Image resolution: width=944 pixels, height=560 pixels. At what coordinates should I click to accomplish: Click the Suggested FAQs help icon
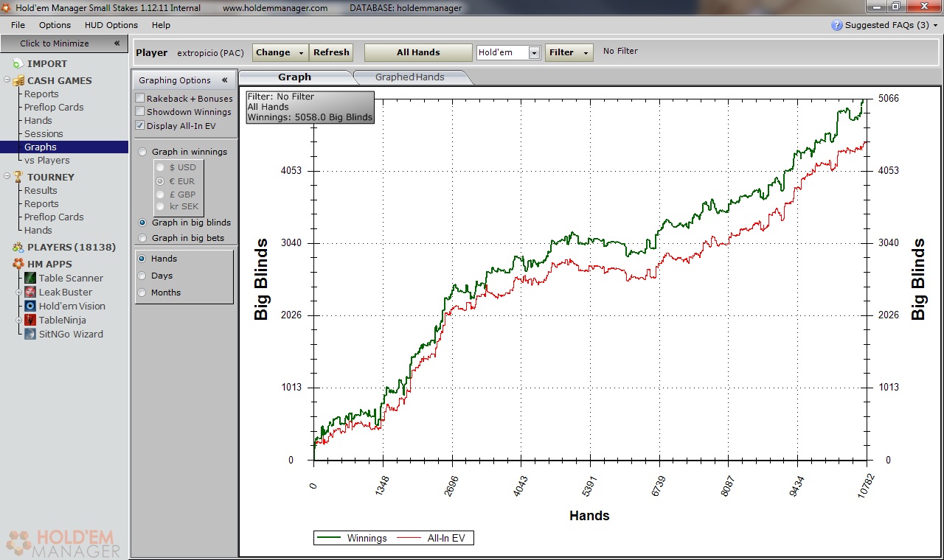coord(836,25)
